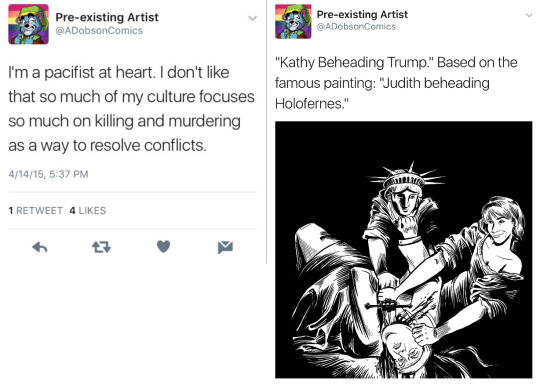
Task: Like the tweet with the heart icon
Action: 163,247
